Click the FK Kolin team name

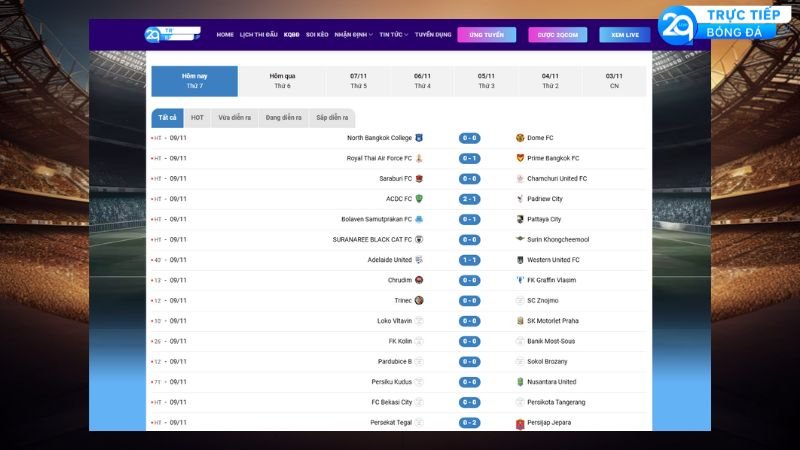click(x=400, y=341)
